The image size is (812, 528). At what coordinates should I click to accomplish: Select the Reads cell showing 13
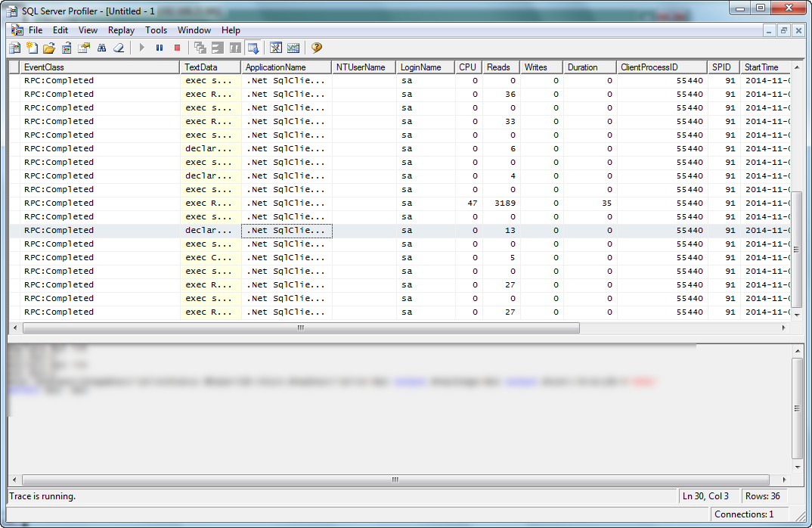[x=501, y=230]
